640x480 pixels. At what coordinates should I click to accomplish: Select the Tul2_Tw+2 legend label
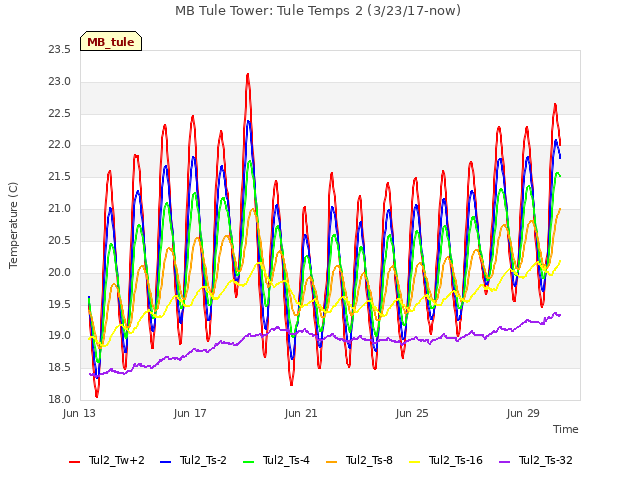pos(117,460)
